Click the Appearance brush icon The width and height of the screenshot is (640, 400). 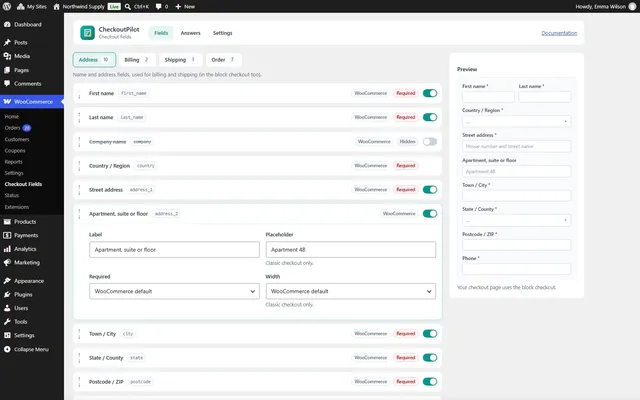click(x=7, y=281)
